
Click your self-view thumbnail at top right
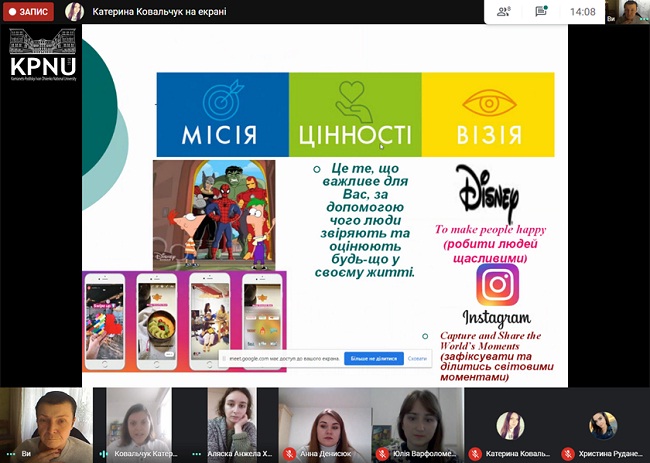(x=632, y=12)
